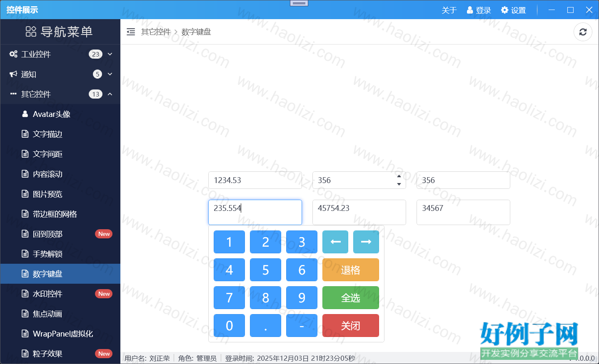Increase the 356 spinner value
This screenshot has height=364, width=599.
399,176
